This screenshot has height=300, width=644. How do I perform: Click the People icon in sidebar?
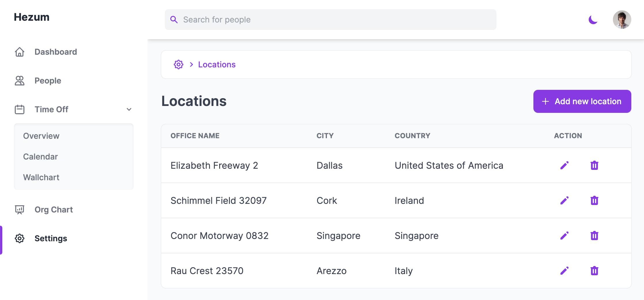tap(20, 81)
